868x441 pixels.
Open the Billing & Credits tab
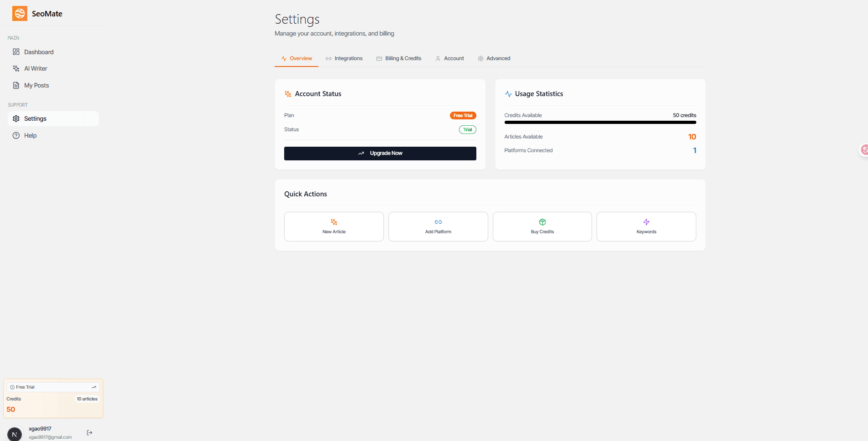click(x=403, y=58)
